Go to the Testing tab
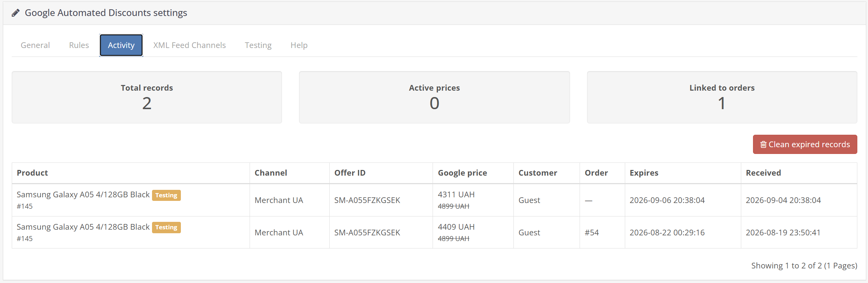Image resolution: width=868 pixels, height=283 pixels. coord(258,45)
